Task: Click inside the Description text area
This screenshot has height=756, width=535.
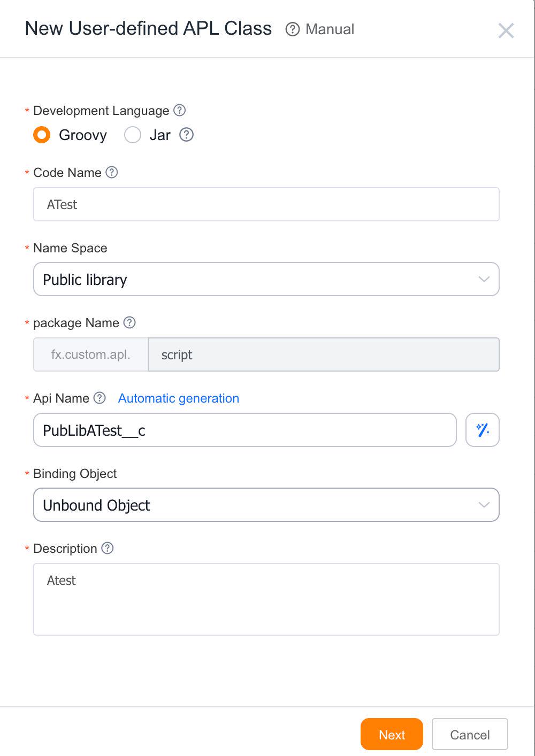Action: [266, 598]
